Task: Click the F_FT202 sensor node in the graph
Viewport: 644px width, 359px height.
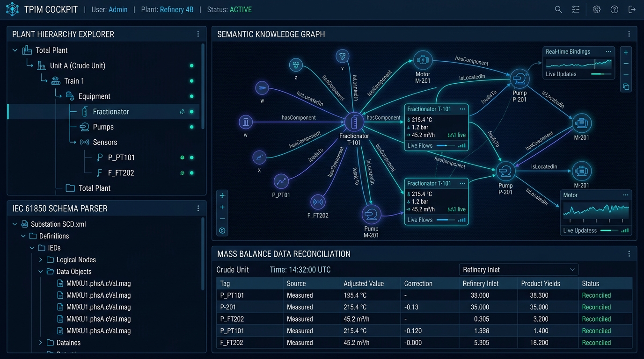Action: tap(318, 202)
